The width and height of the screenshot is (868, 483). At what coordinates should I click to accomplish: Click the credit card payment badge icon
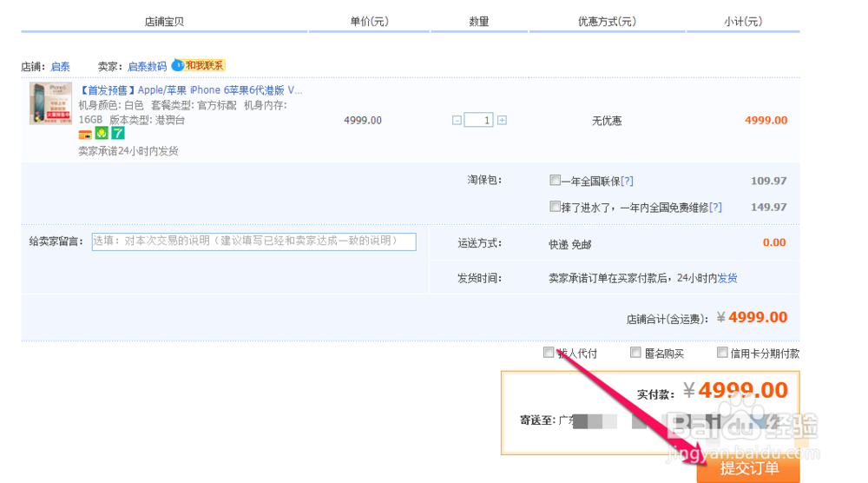tap(85, 135)
